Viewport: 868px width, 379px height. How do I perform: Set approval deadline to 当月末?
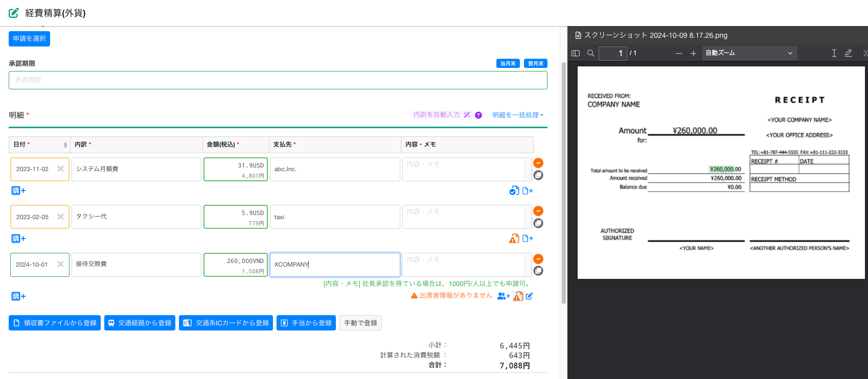click(508, 63)
